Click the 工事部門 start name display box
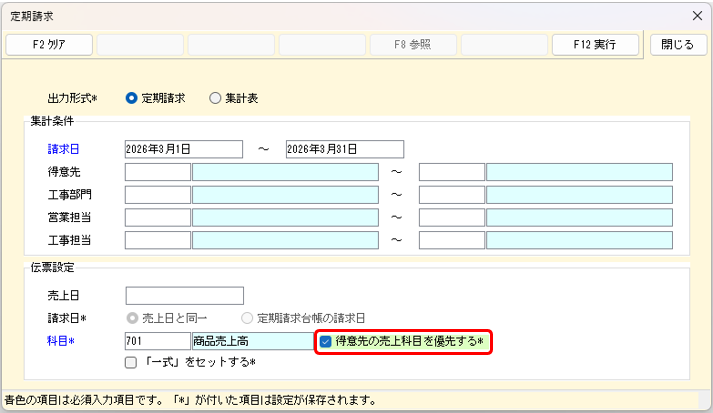The width and height of the screenshot is (713, 413). coord(286,195)
